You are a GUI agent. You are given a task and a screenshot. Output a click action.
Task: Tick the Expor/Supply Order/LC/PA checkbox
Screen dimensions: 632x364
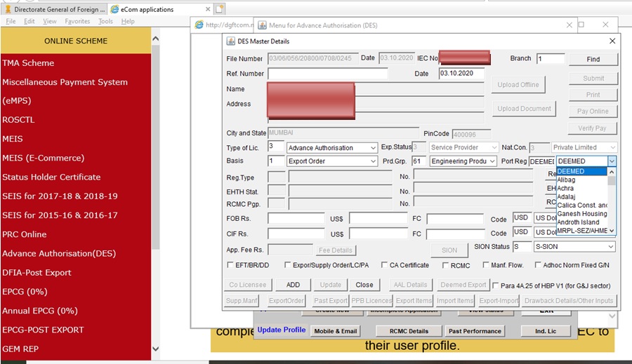coord(287,264)
